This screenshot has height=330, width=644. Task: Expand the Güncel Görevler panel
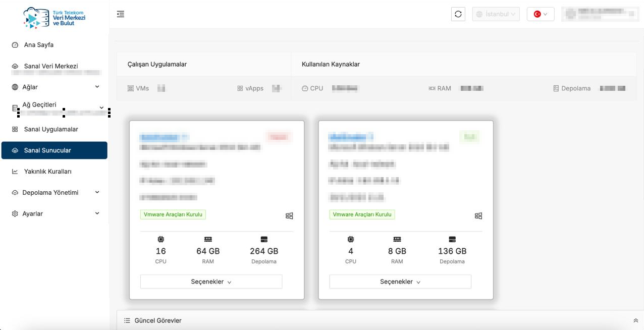(x=635, y=320)
